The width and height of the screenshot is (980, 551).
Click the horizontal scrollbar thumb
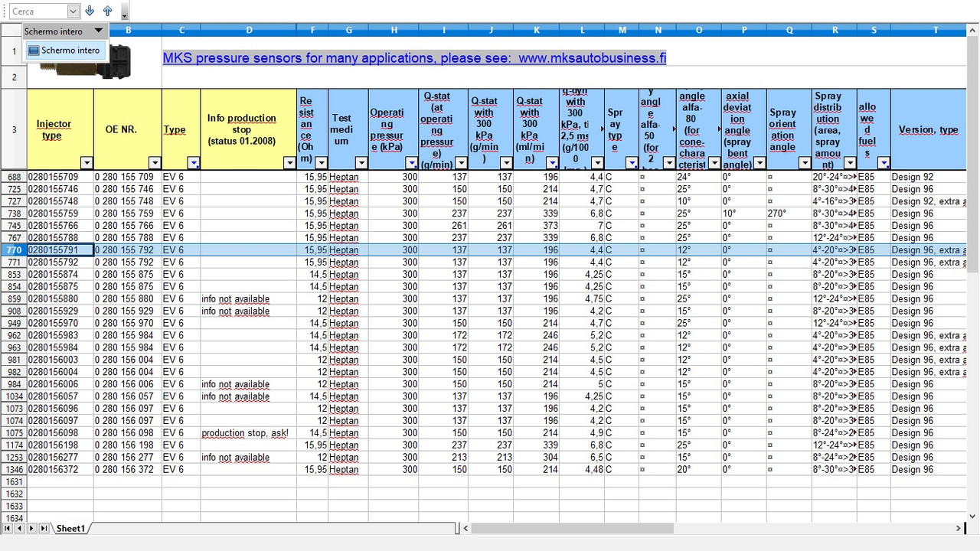573,528
